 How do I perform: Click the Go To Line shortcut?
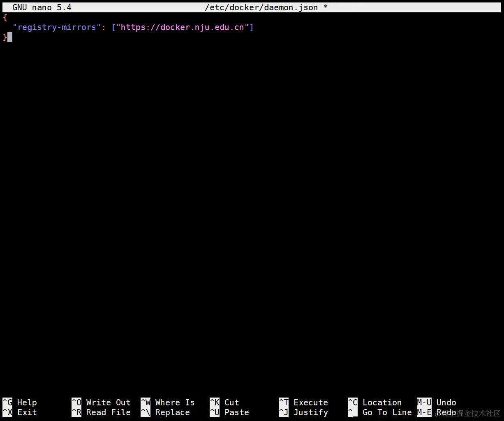coord(380,412)
